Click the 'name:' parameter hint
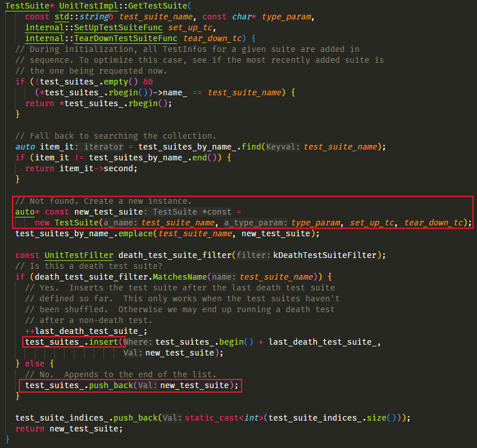477x448 pixels. (x=224, y=277)
